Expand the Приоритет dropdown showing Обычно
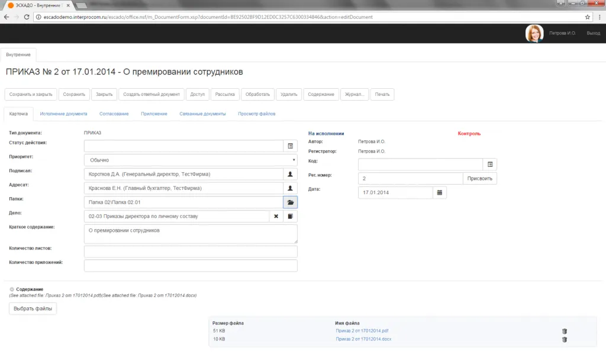Image resolution: width=606 pixels, height=364 pixels. (x=191, y=160)
